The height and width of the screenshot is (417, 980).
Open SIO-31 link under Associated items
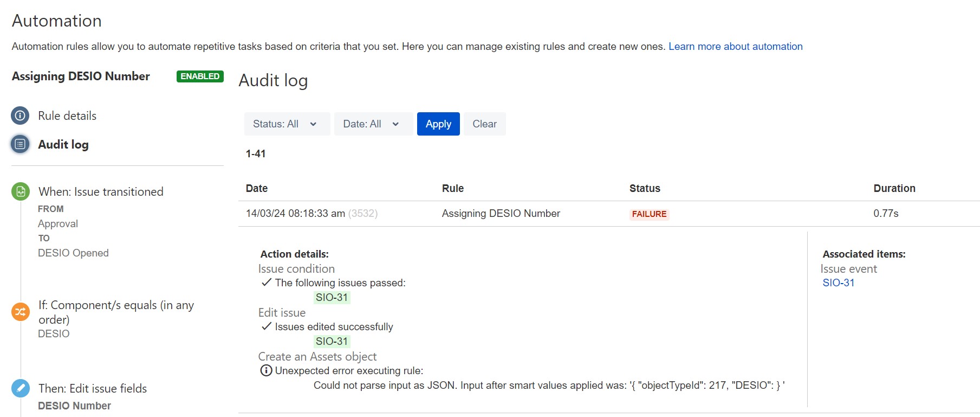tap(838, 283)
